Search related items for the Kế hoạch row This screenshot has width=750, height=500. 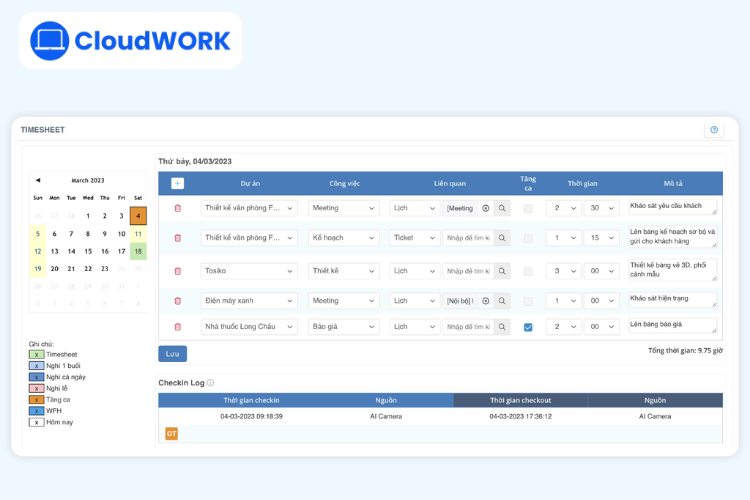[x=502, y=238]
